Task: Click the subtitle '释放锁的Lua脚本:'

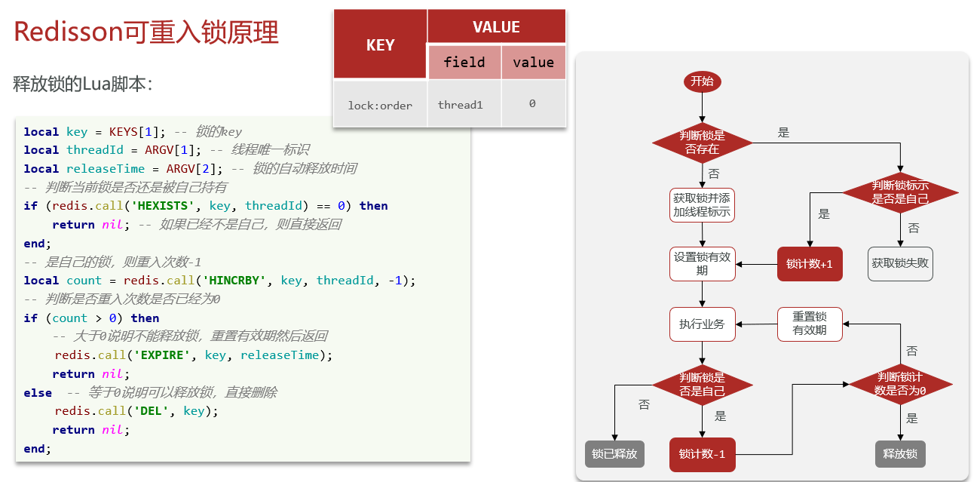Action: click(83, 84)
